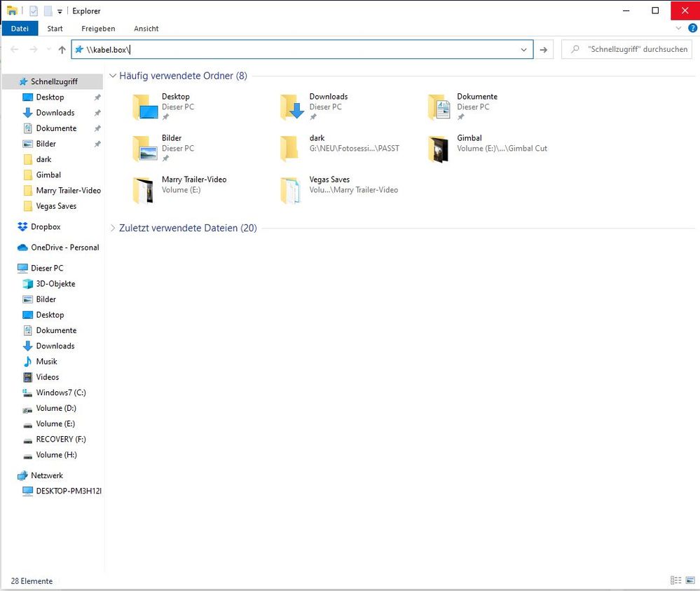Select the Vegas Saves folder tile
Image resolution: width=700 pixels, height=591 pixels.
339,190
